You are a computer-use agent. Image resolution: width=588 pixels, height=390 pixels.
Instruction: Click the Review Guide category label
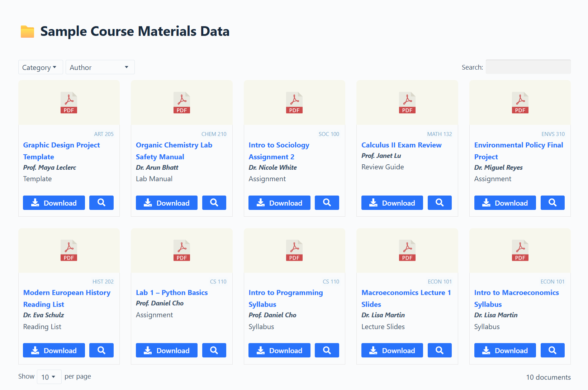coord(383,167)
